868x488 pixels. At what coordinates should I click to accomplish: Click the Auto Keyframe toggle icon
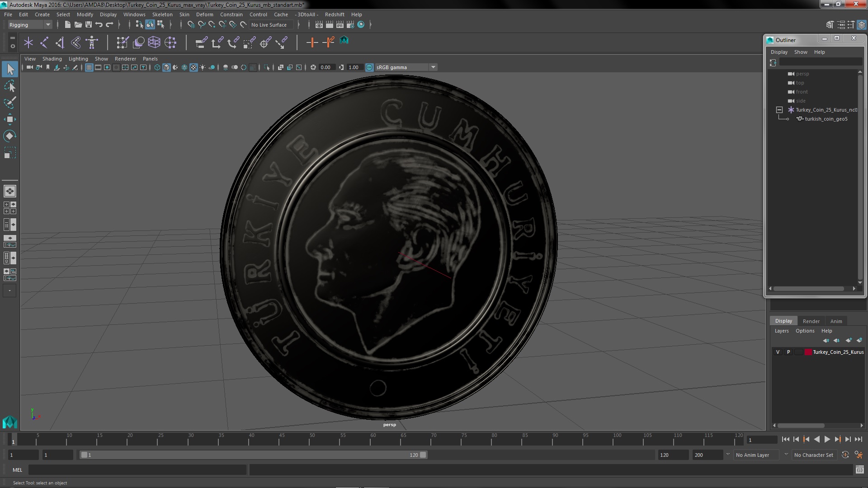tap(845, 455)
